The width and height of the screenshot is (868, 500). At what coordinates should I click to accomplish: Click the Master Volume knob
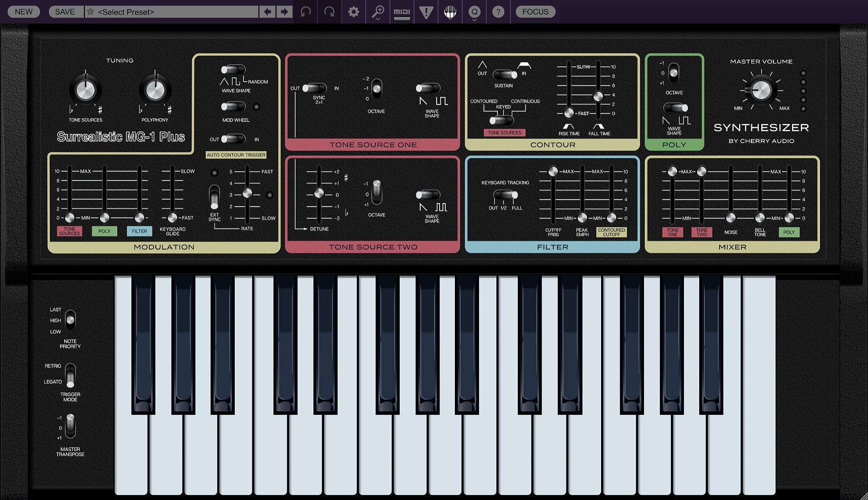coord(761,90)
